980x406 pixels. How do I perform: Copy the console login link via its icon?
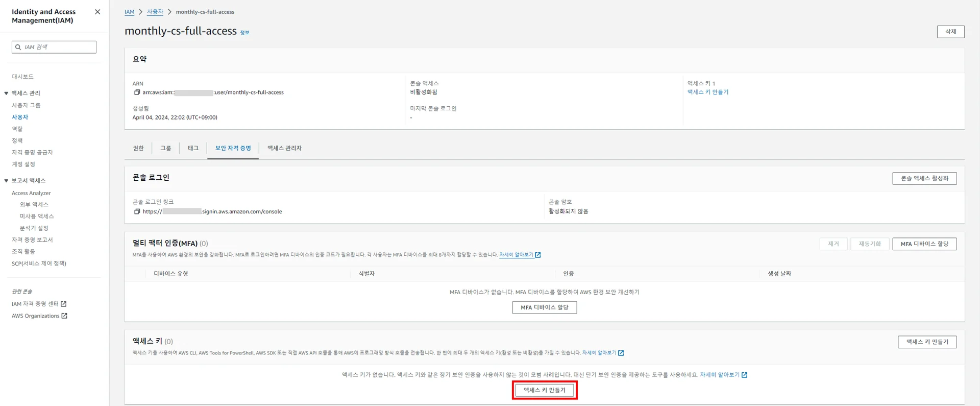(x=137, y=211)
